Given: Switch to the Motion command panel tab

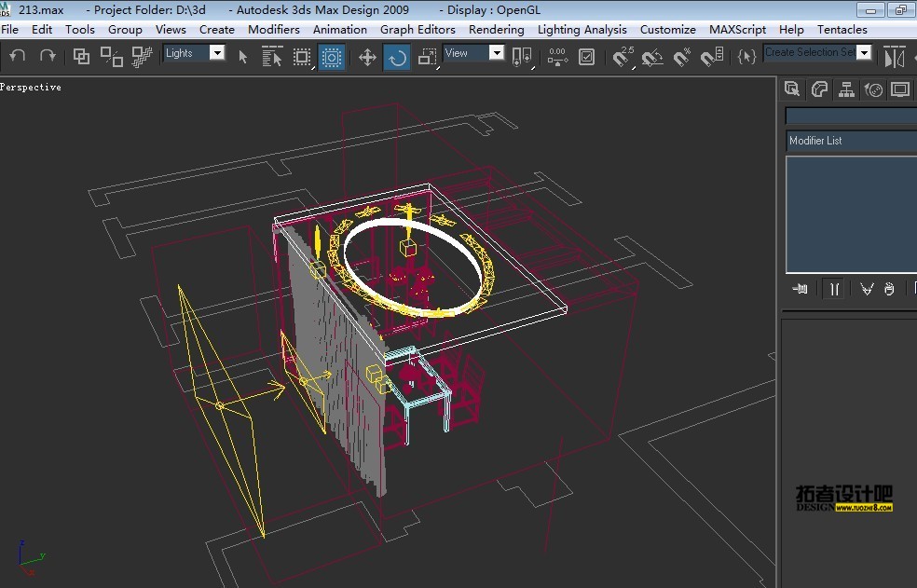Looking at the screenshot, I should (x=874, y=89).
